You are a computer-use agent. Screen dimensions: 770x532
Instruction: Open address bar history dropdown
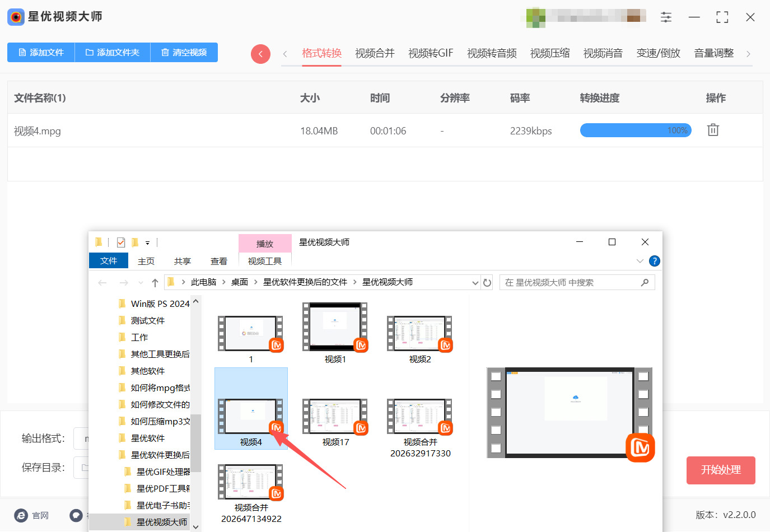click(475, 283)
